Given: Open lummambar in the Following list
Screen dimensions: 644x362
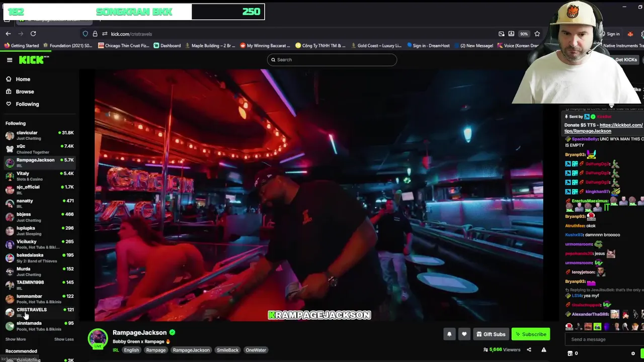Looking at the screenshot, I should pyautogui.click(x=39, y=299).
